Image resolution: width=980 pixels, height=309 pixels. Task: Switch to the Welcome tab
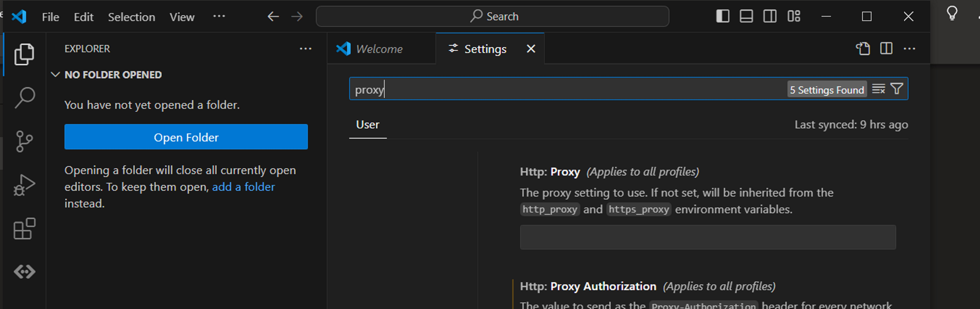coord(379,49)
